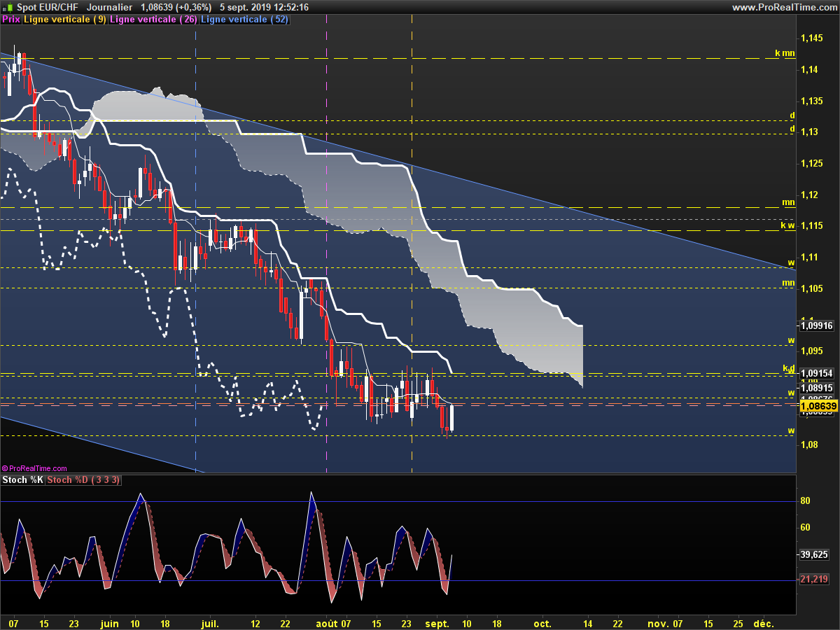Open the www.ProRealTime.com link
840x630 pixels.
tap(783, 7)
